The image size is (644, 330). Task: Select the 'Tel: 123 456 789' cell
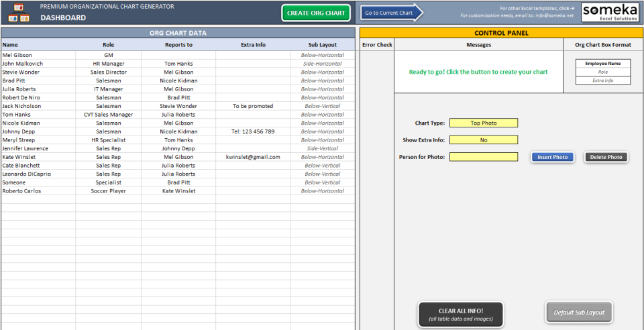pos(253,131)
